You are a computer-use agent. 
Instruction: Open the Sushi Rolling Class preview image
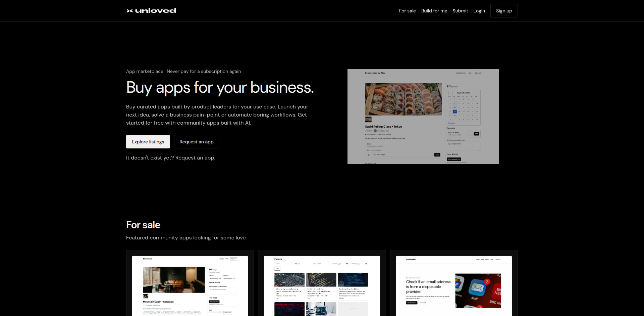pos(423,117)
